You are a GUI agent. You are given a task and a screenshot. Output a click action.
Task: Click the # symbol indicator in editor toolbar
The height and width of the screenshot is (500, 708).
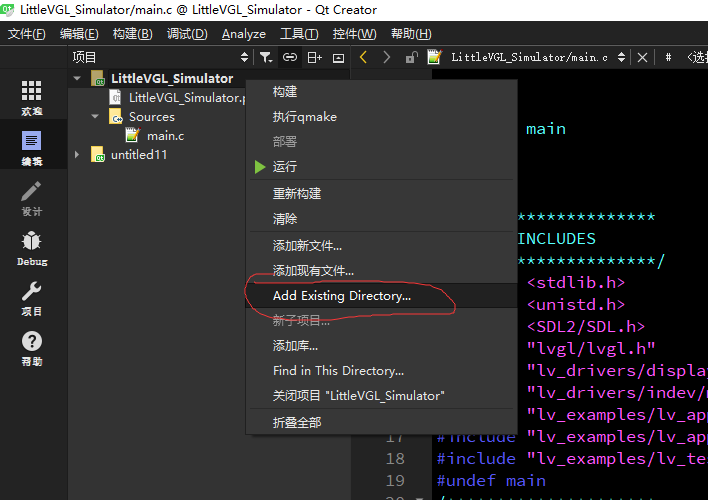(668, 57)
